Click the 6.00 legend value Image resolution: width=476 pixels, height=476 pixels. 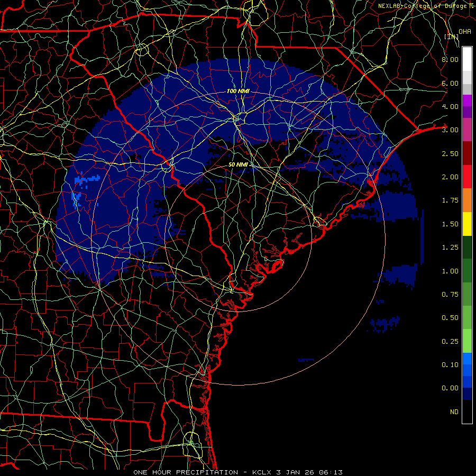point(450,83)
